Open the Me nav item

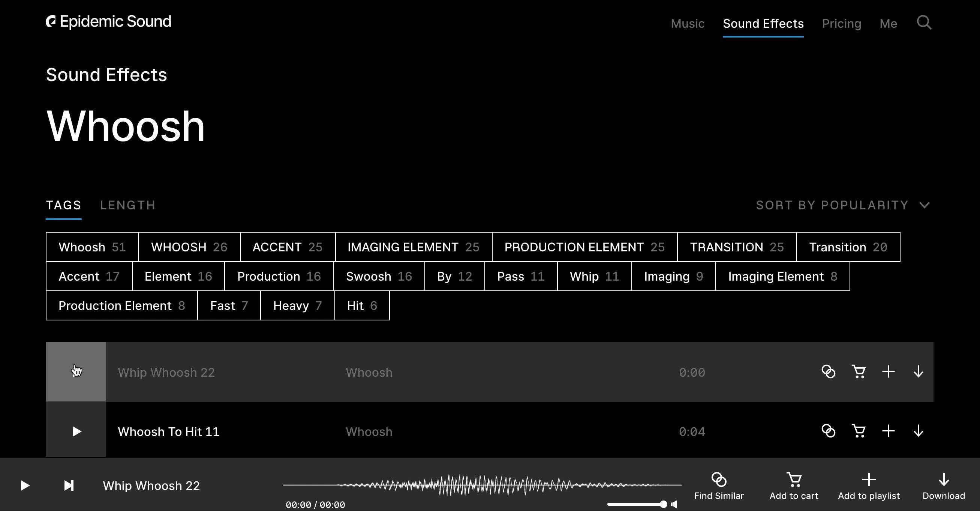[888, 24]
